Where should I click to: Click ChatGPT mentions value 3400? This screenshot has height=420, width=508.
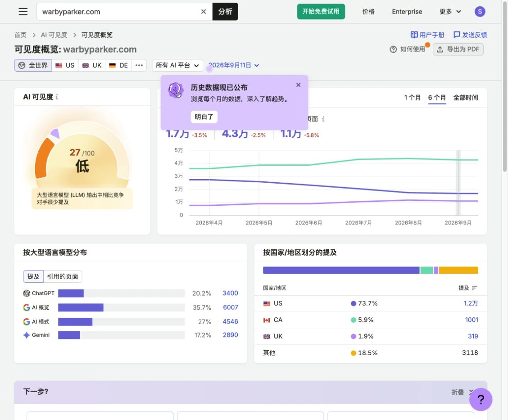point(230,294)
